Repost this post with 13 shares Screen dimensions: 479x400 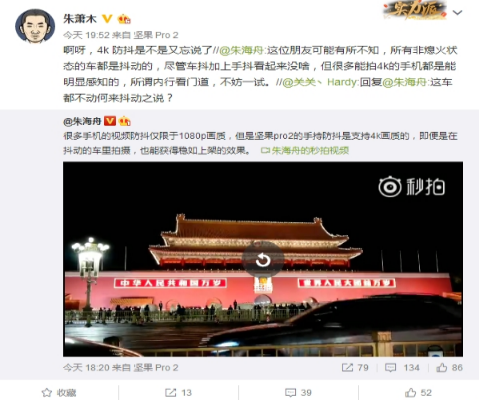(x=178, y=393)
